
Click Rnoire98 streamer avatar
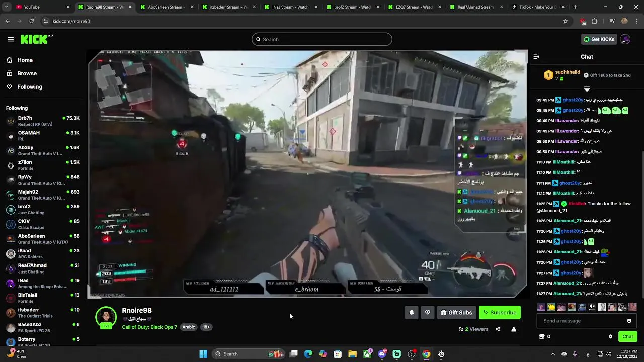106,317
